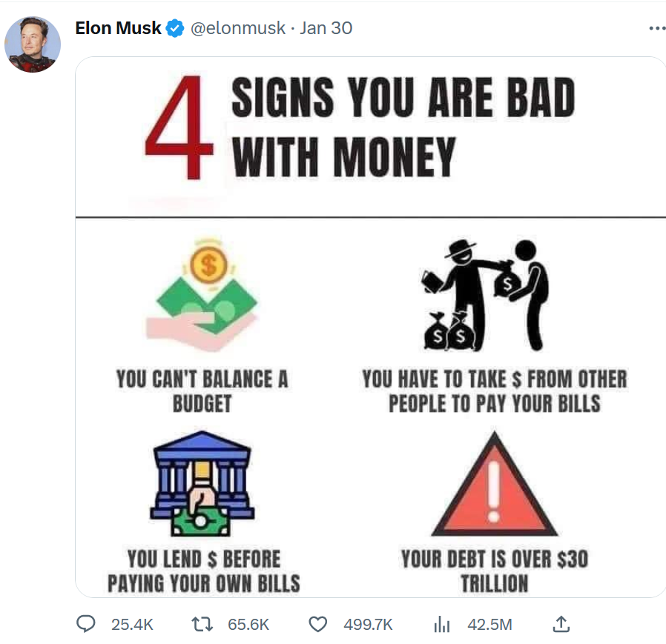
Task: Open the @elonmusk handle link
Action: (x=237, y=29)
